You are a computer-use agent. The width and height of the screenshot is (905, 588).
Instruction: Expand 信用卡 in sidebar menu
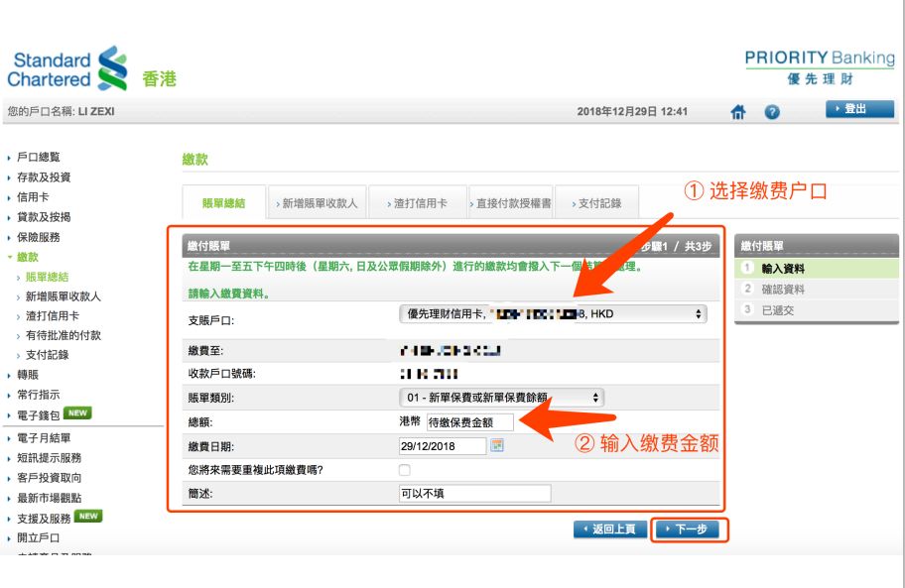coord(33,197)
